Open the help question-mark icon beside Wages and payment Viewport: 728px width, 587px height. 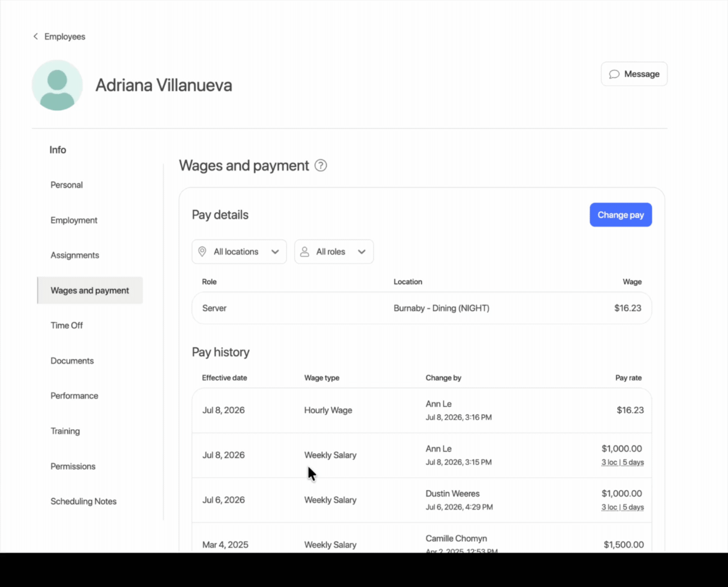pos(321,165)
